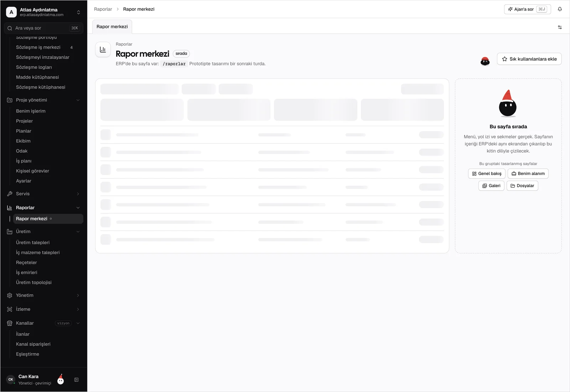Click the Santa mascot next to Can Kara
This screenshot has width=570, height=392.
coord(61,379)
